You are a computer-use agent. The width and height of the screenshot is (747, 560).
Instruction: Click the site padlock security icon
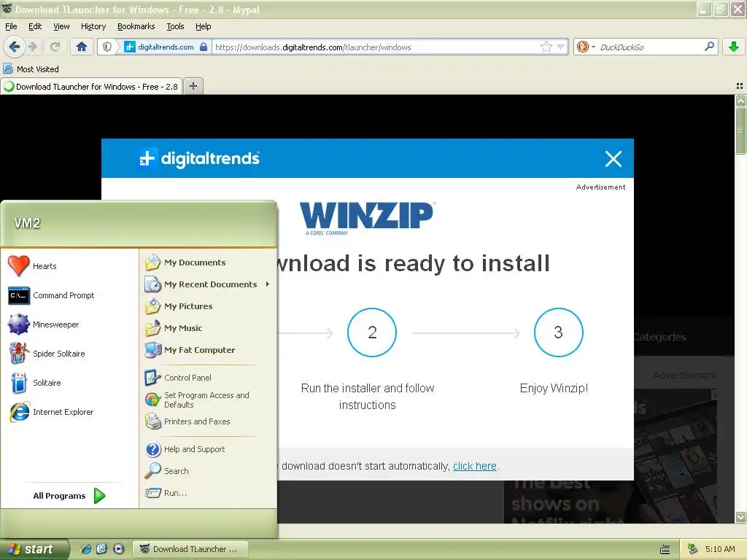204,47
